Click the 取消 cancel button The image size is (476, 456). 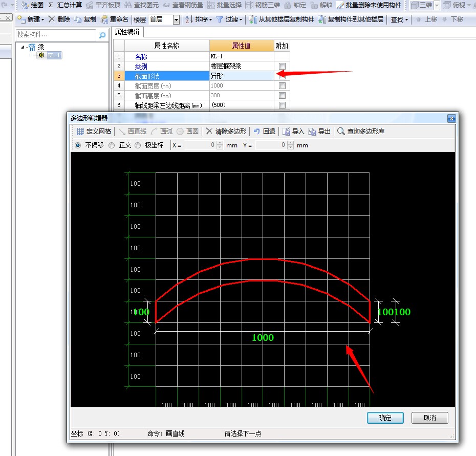(429, 418)
